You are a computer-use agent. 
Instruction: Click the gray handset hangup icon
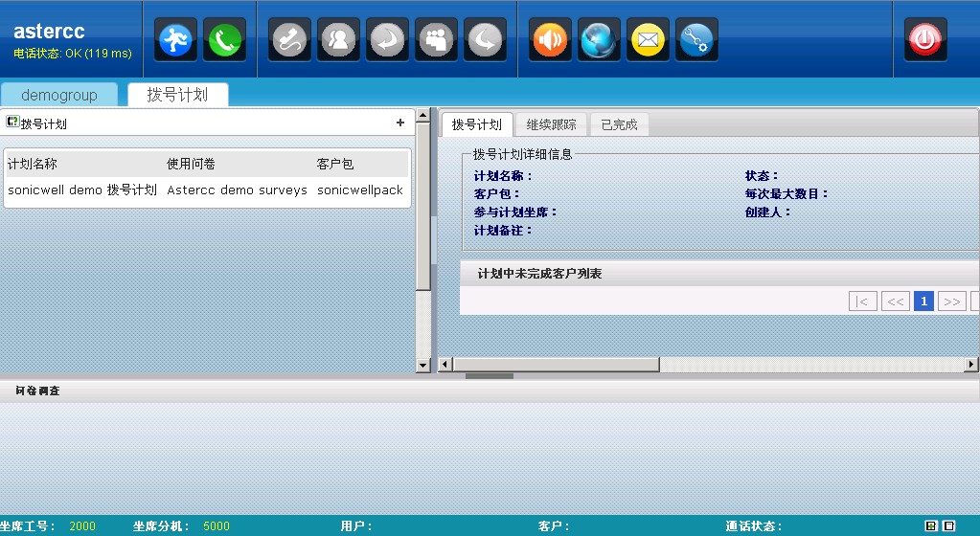pyautogui.click(x=289, y=40)
